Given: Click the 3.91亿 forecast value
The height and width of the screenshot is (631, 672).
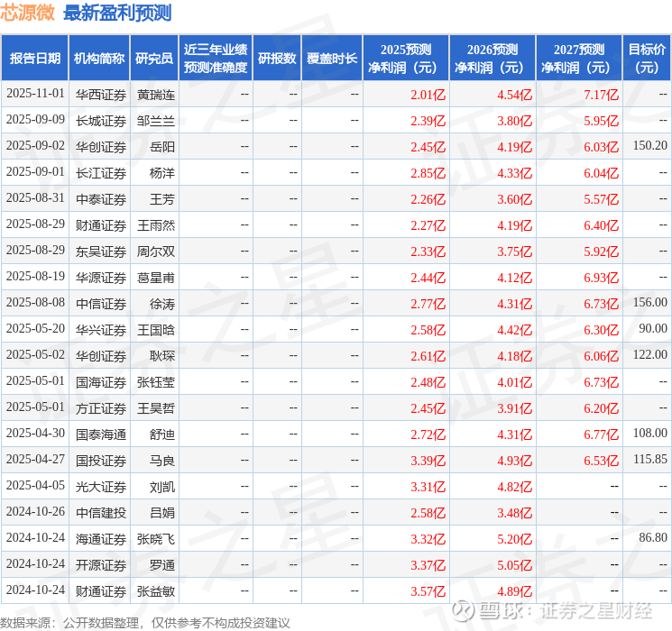Looking at the screenshot, I should [514, 408].
